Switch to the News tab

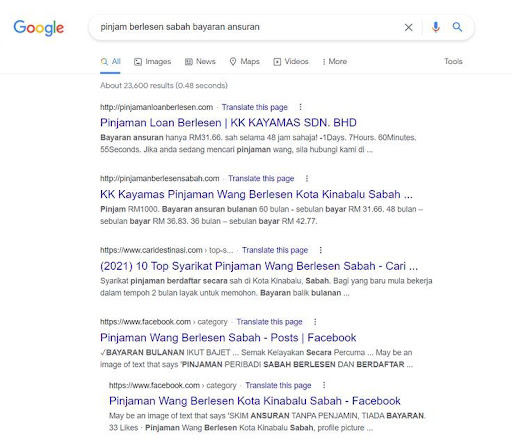pyautogui.click(x=200, y=62)
